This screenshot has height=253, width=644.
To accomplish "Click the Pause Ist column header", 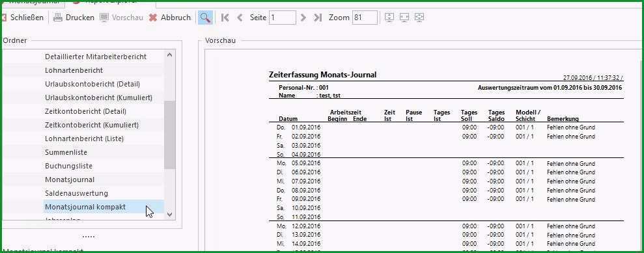I will tap(413, 116).
